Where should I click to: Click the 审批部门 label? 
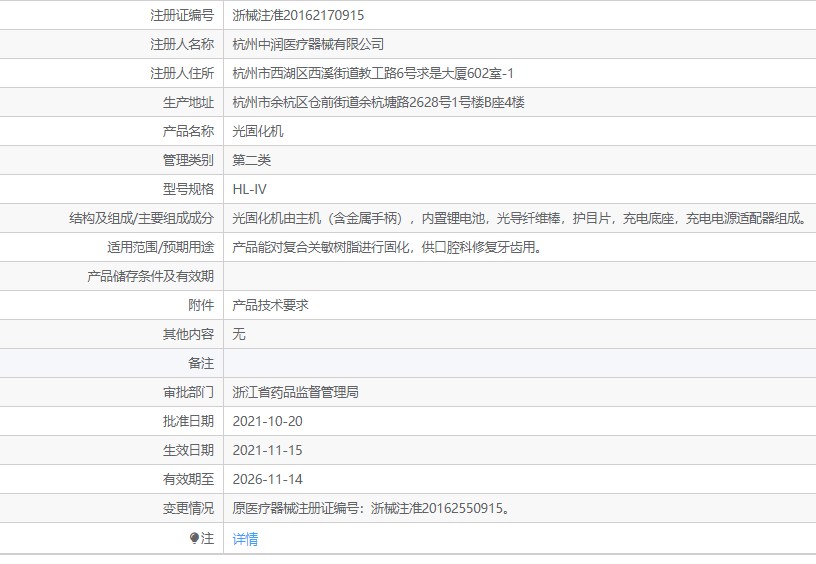coord(188,392)
